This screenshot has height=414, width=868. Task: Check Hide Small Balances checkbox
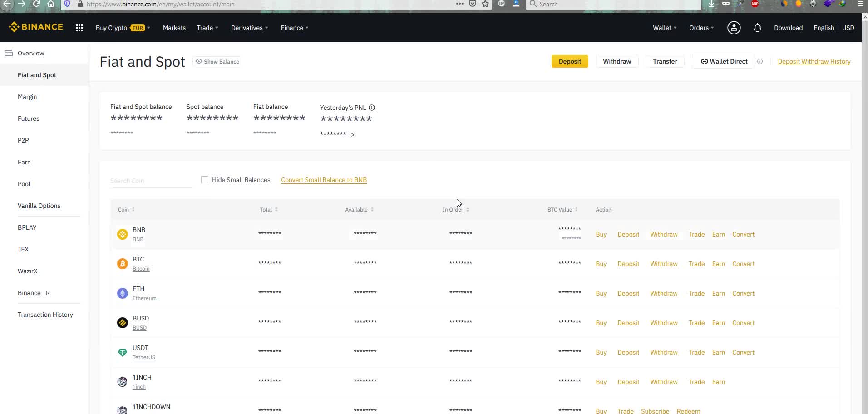205,180
